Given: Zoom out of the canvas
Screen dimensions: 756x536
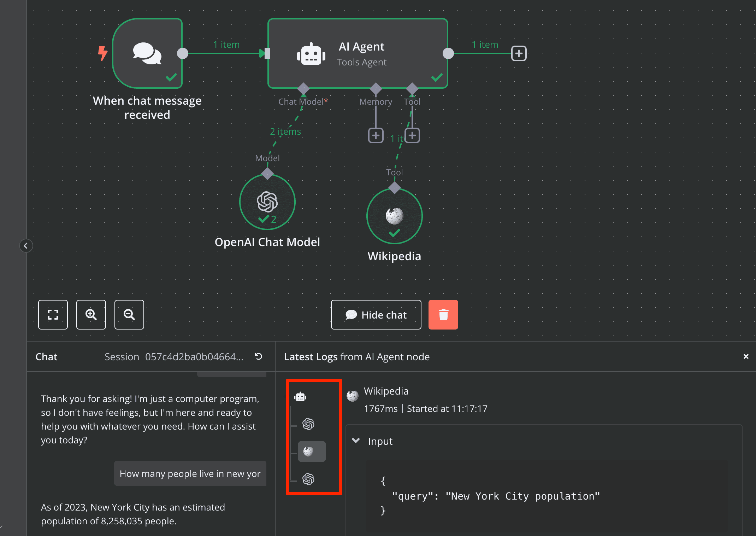Looking at the screenshot, I should (x=129, y=315).
